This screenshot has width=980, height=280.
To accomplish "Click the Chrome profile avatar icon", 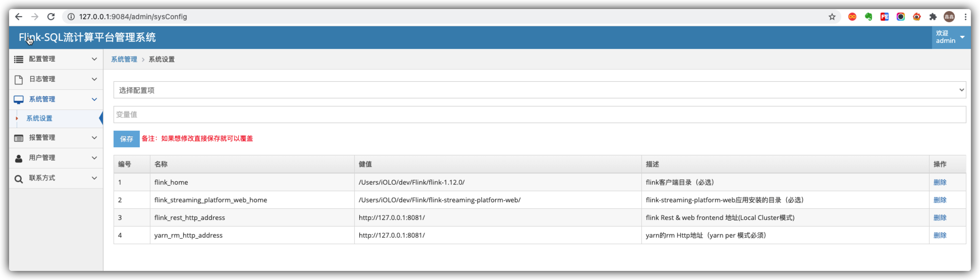I will point(949,17).
